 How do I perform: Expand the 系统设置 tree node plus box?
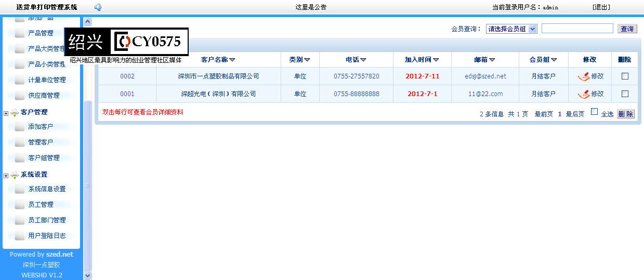tap(6, 176)
